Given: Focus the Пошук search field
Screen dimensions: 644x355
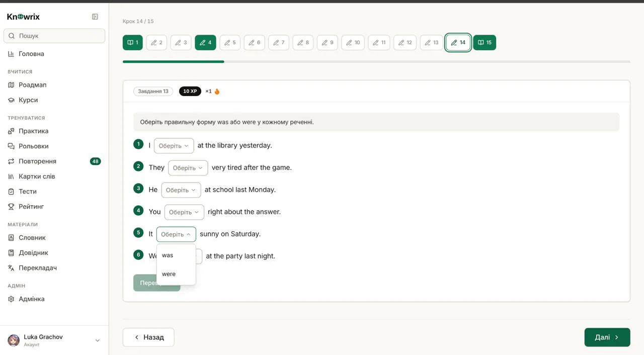Looking at the screenshot, I should pyautogui.click(x=54, y=36).
